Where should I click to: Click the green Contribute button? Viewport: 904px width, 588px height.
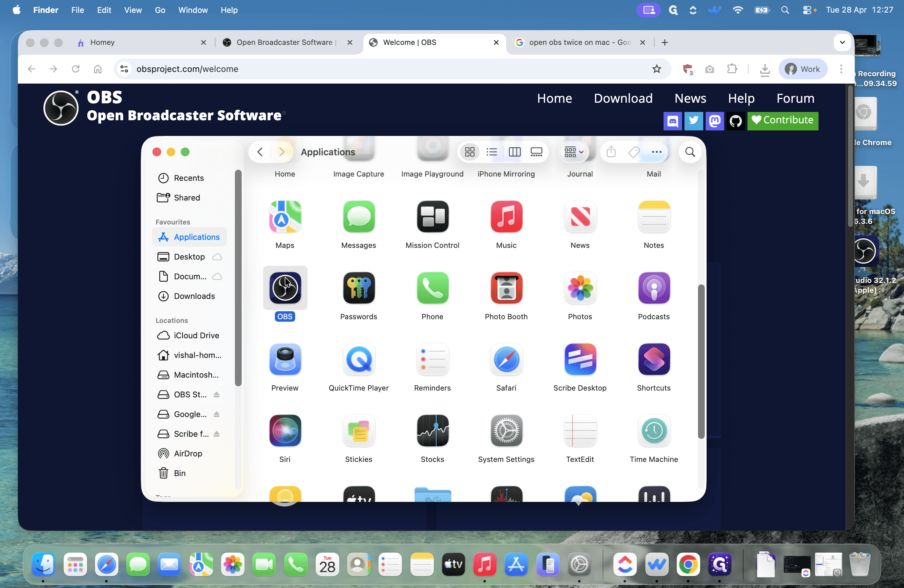point(783,121)
